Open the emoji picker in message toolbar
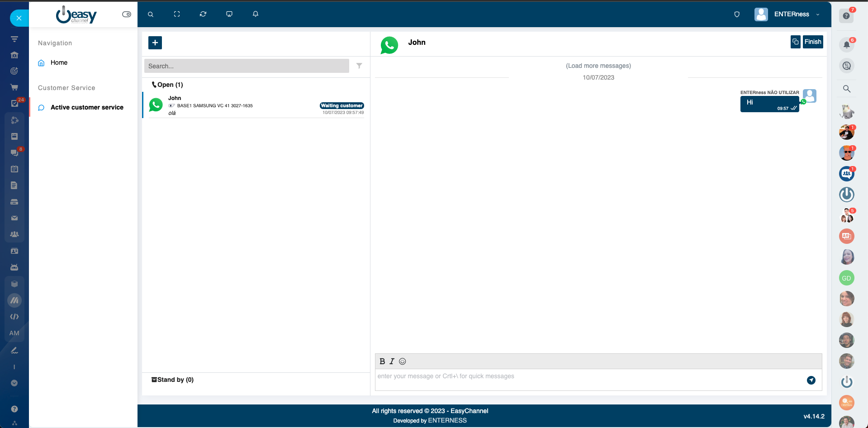 403,361
